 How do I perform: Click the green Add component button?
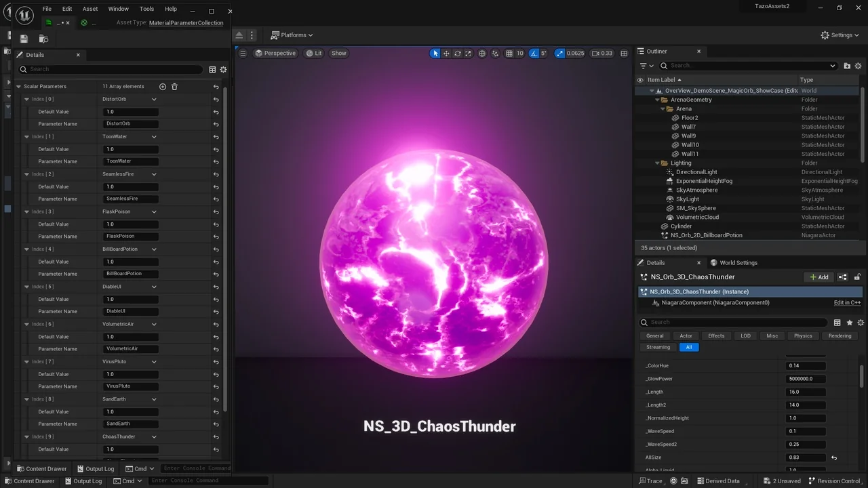(818, 277)
